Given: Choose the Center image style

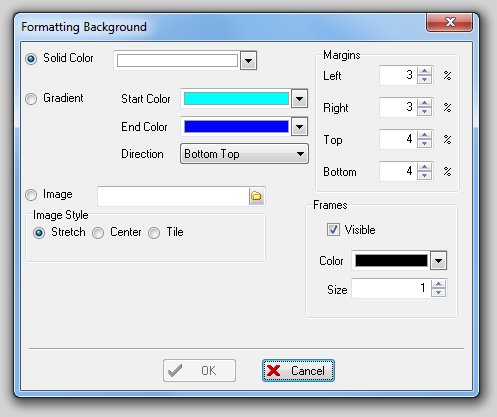Looking at the screenshot, I should [x=98, y=233].
